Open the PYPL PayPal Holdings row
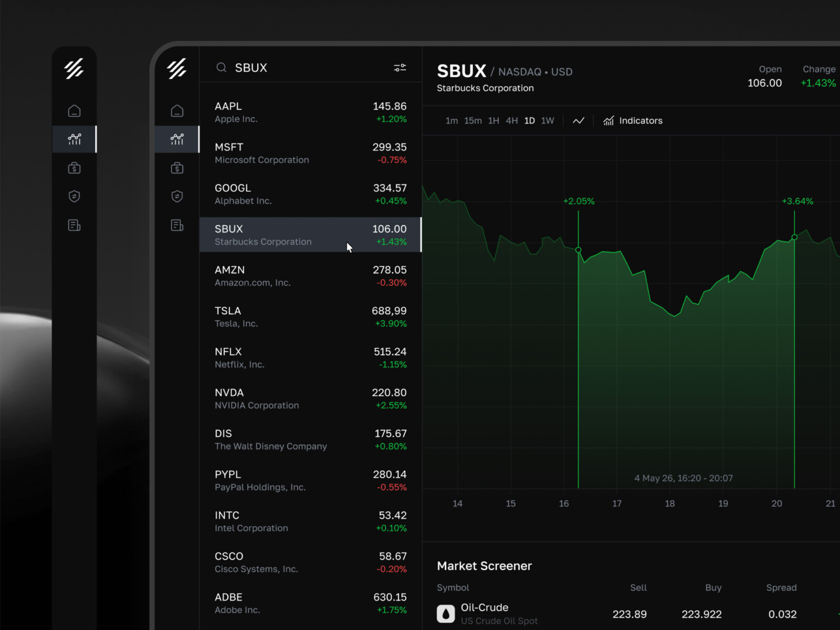Viewport: 840px width, 630px height. coord(311,481)
